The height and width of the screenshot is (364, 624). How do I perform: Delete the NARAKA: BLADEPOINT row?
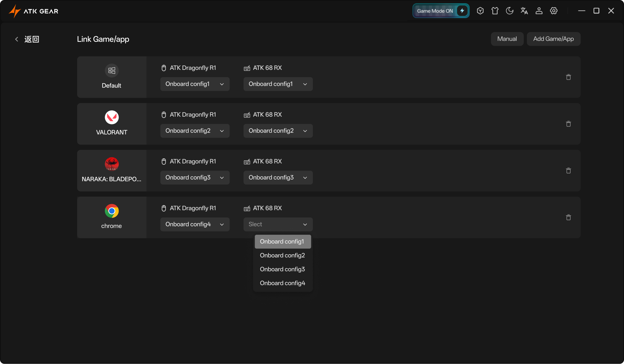tap(568, 171)
